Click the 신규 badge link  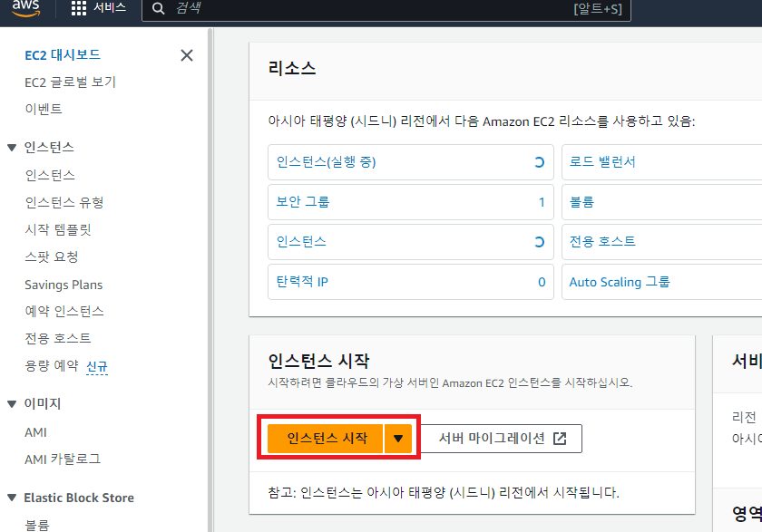coord(97,366)
